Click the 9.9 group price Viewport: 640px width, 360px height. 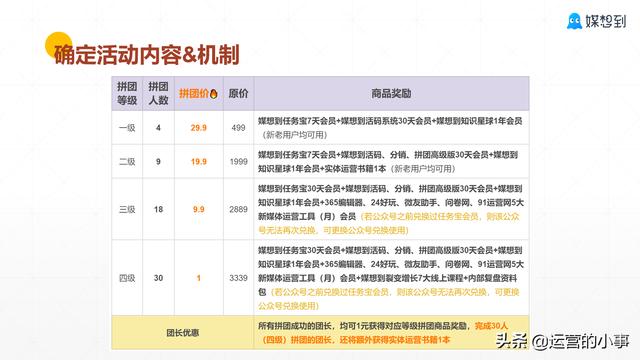tap(199, 209)
